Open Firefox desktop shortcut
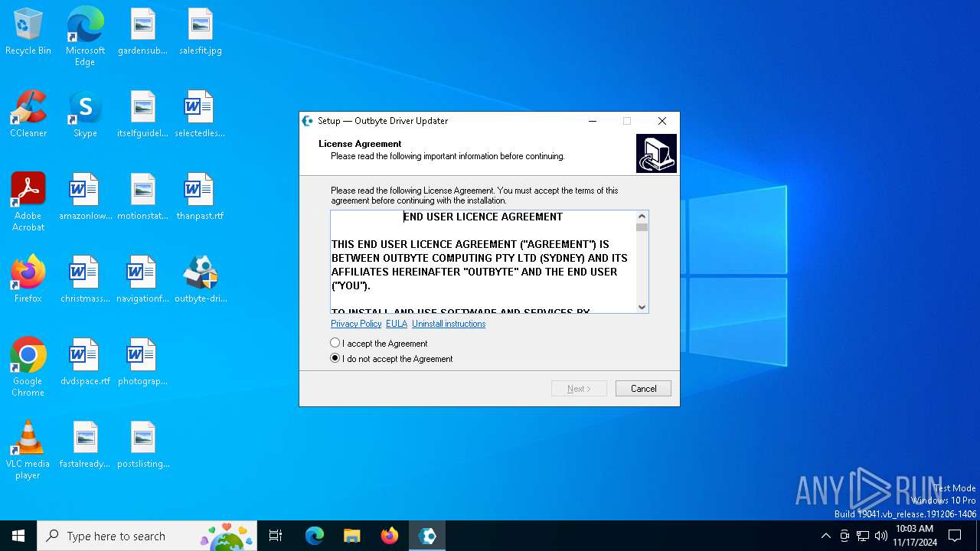980x551 pixels. (28, 280)
